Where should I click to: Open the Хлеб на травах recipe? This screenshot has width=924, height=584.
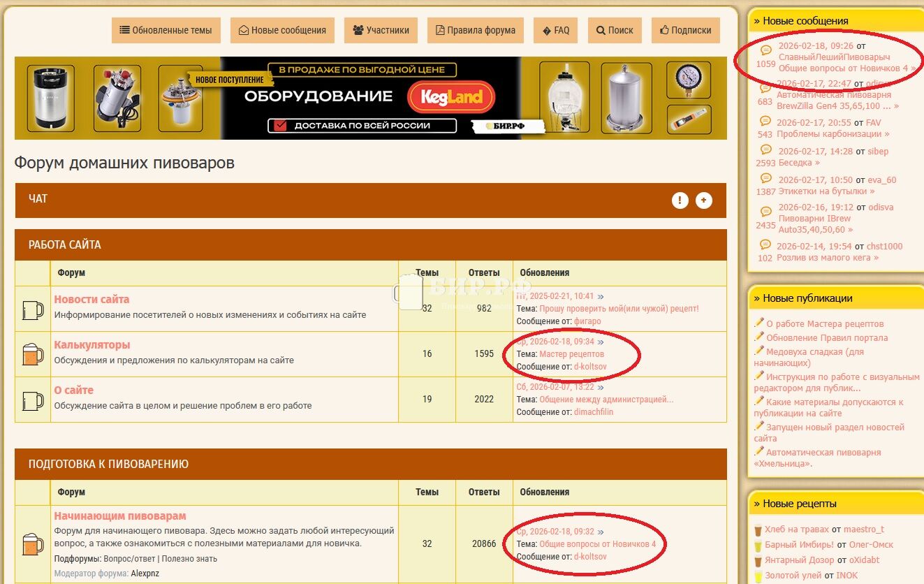pyautogui.click(x=796, y=530)
